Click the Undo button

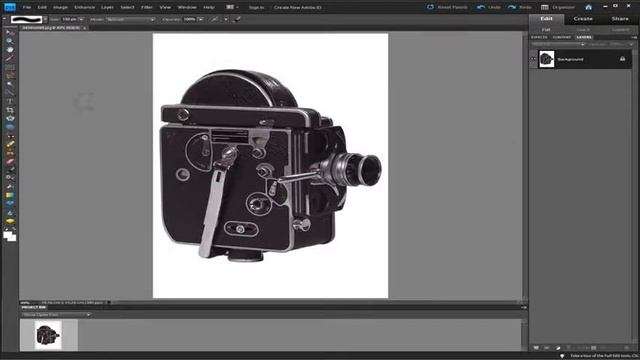pos(489,7)
